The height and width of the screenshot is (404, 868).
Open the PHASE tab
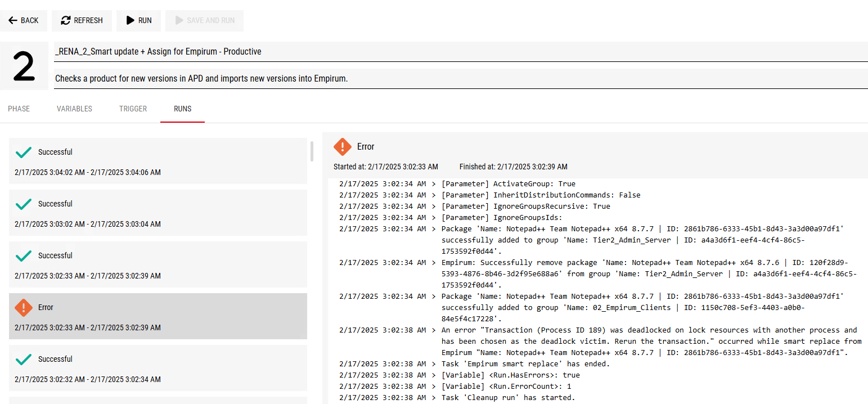pyautogui.click(x=19, y=109)
